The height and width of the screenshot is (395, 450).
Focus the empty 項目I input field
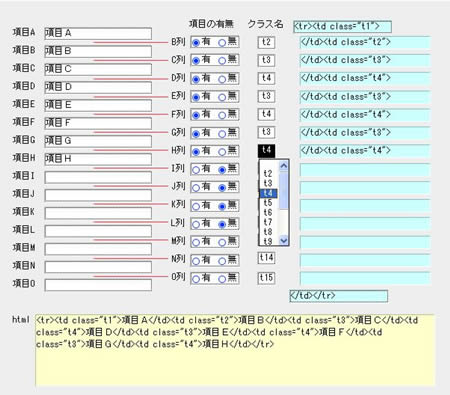[x=98, y=177]
